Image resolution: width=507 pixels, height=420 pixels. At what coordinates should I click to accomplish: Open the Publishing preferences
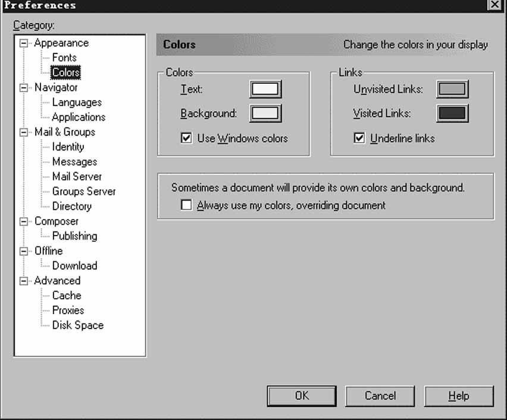coord(75,236)
